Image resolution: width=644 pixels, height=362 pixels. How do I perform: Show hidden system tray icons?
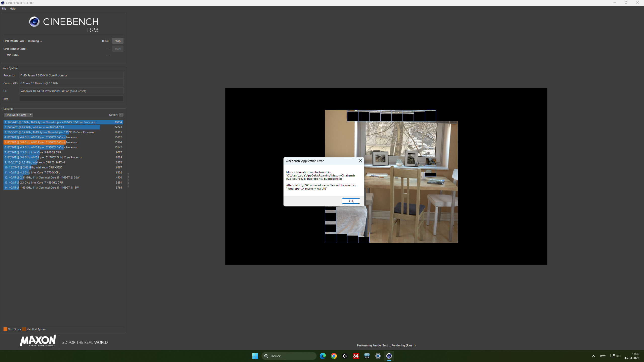pyautogui.click(x=593, y=356)
